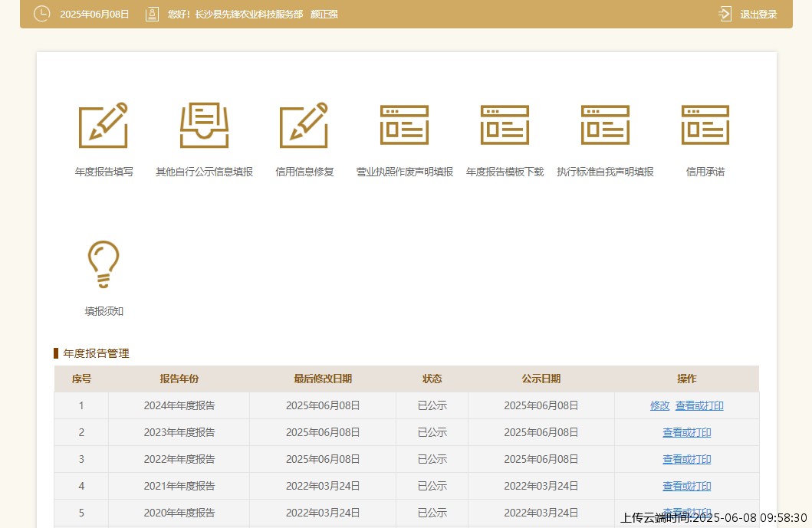Click the 公示日期 column header

click(x=541, y=379)
